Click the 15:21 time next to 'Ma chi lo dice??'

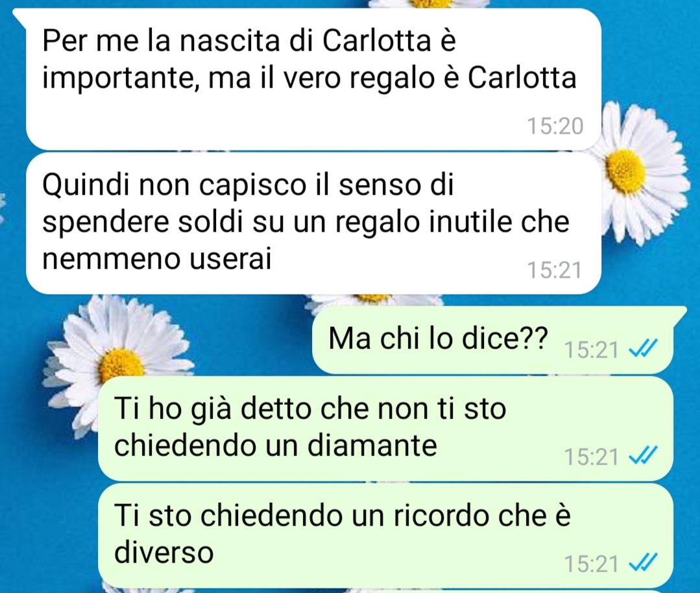point(592,350)
